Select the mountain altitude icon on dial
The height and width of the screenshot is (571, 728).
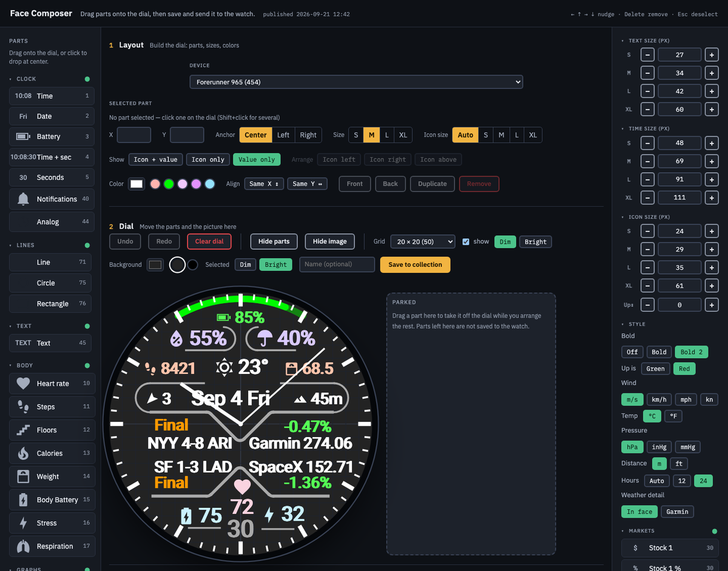[x=300, y=399]
